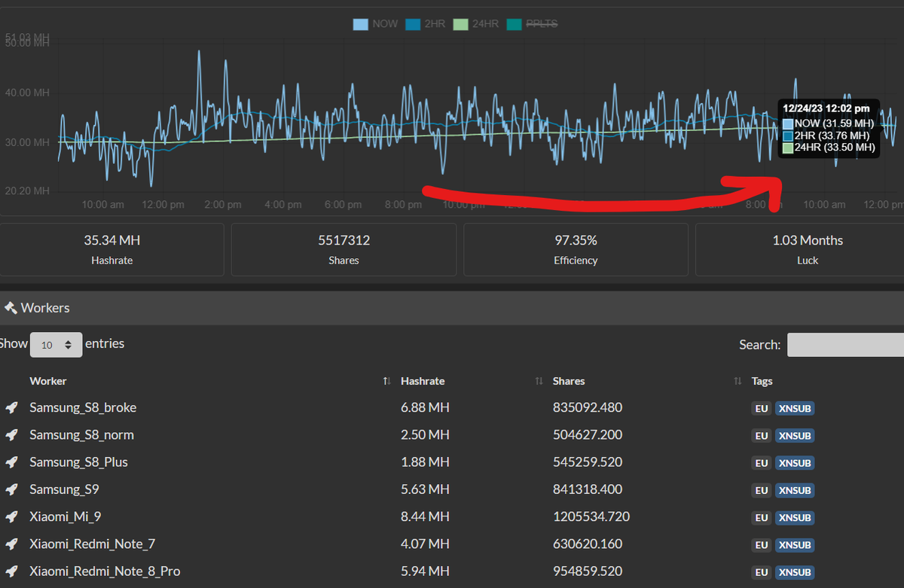Click the sort arrows beside Shares header
The height and width of the screenshot is (588, 904).
click(x=738, y=382)
